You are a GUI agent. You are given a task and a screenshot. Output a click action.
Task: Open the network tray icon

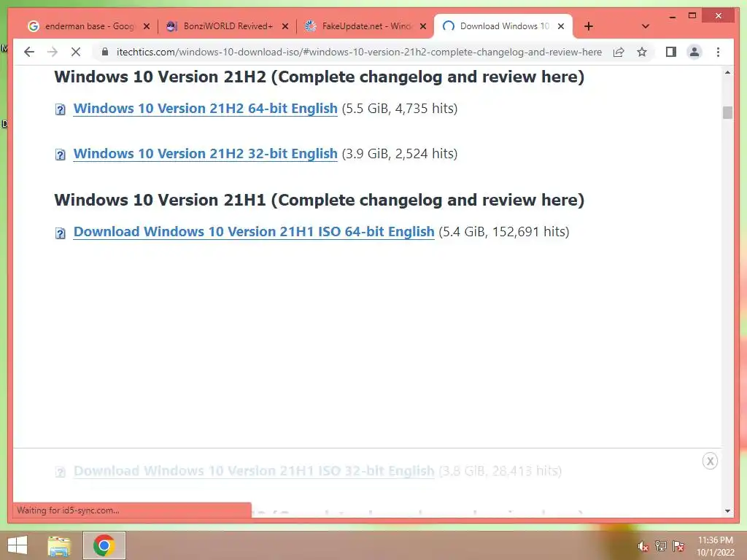pyautogui.click(x=661, y=545)
